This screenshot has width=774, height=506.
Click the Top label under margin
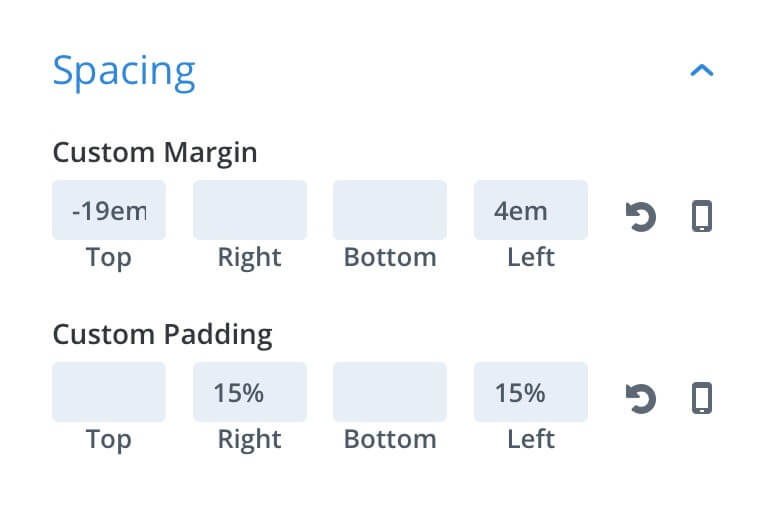pyautogui.click(x=109, y=258)
